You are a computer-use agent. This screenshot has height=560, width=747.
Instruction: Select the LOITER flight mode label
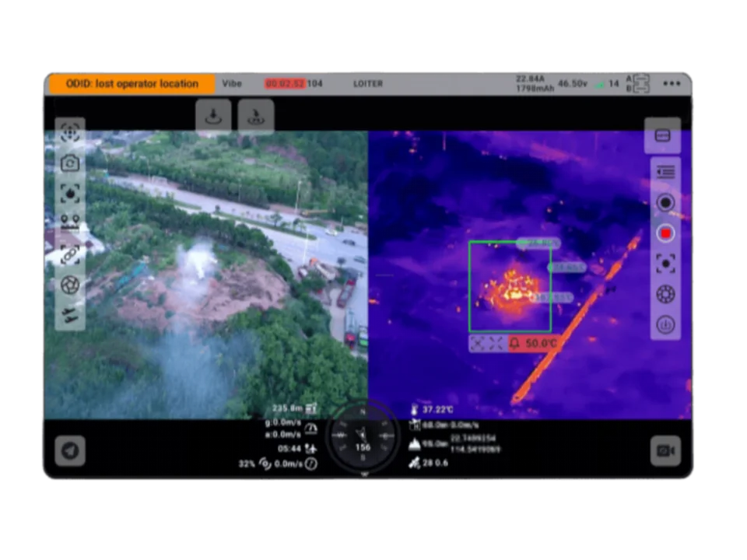point(368,84)
